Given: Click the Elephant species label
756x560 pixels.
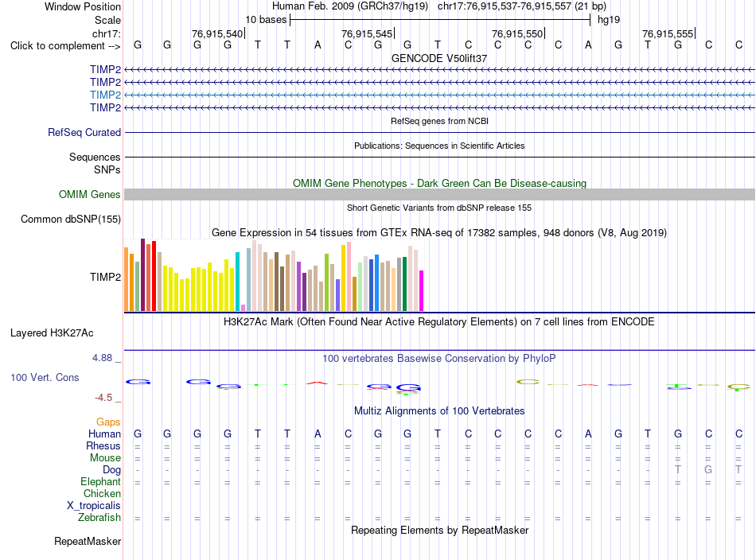Looking at the screenshot, I should [x=100, y=481].
